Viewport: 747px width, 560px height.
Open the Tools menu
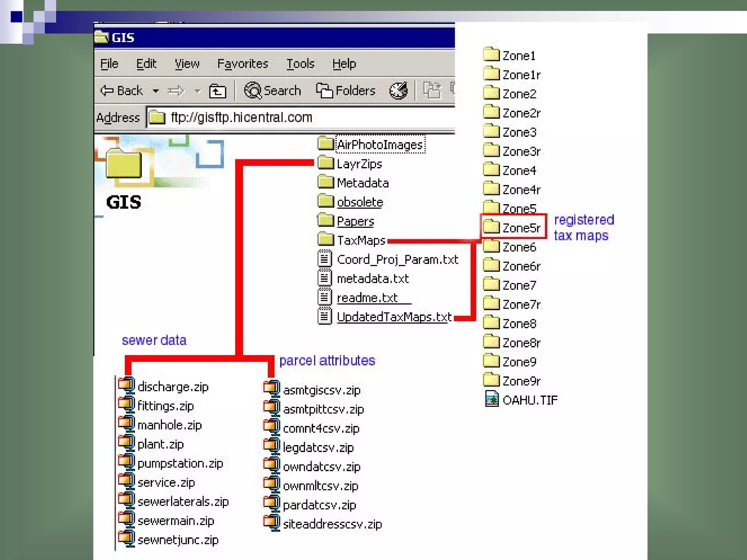[x=300, y=64]
